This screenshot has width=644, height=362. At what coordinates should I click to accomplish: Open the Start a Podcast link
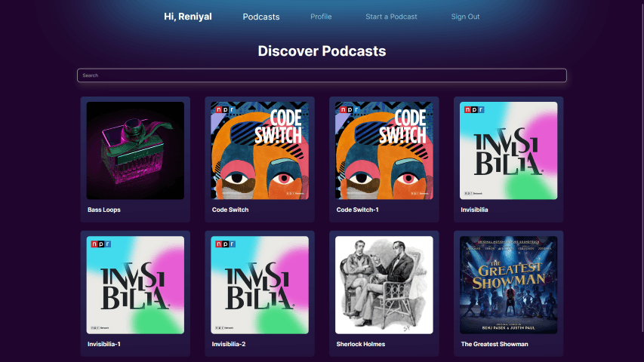391,17
